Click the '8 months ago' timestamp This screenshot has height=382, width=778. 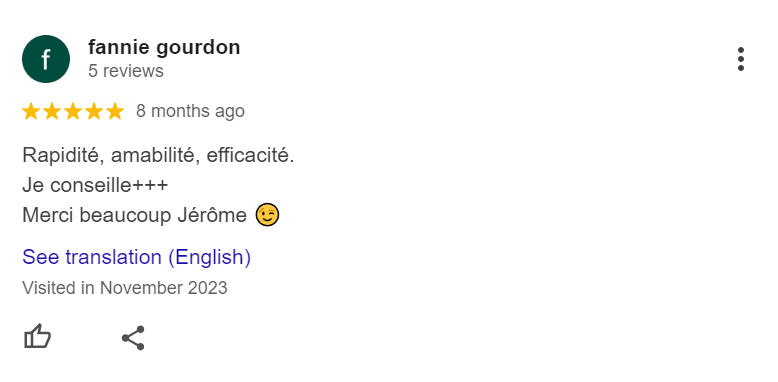(191, 111)
